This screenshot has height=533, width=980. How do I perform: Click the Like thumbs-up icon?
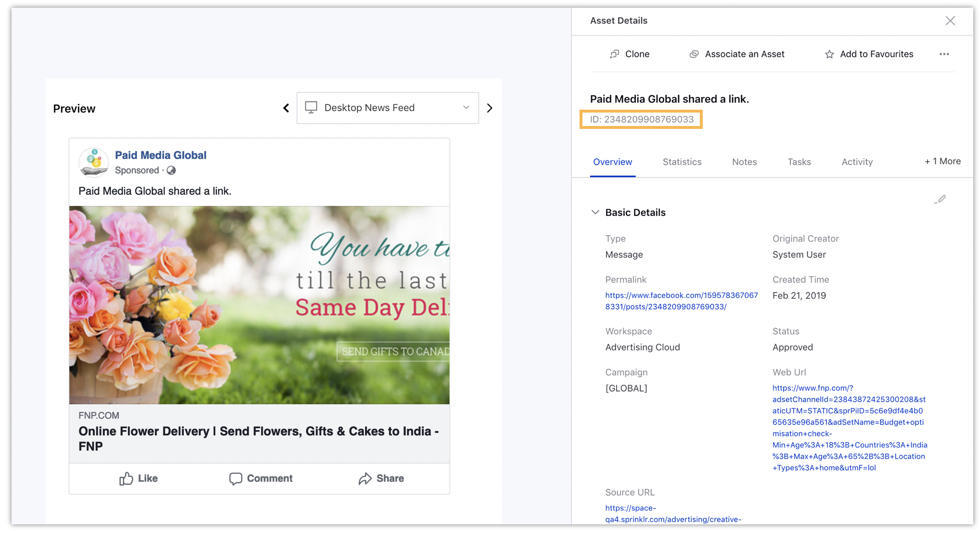point(126,478)
